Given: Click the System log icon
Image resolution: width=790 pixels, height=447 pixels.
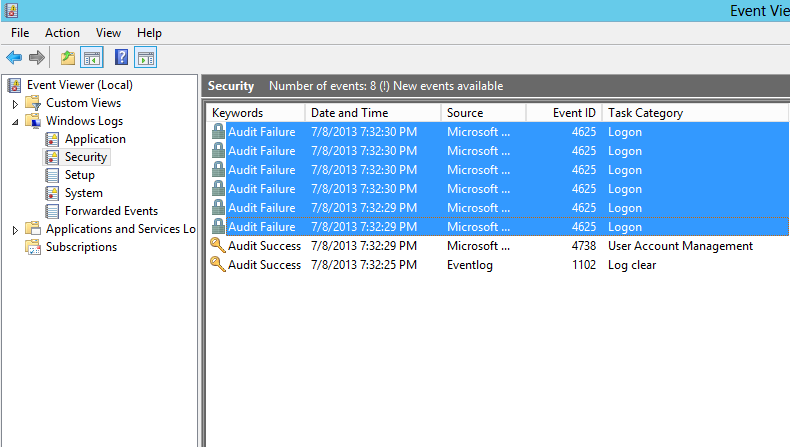Looking at the screenshot, I should tap(52, 193).
